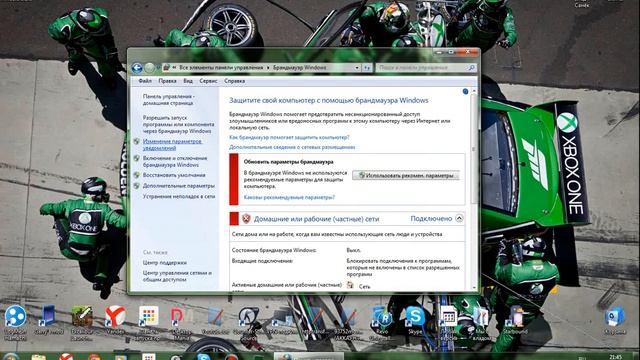
Task: Open Центр управления сетями и общим доступом
Action: (x=177, y=276)
